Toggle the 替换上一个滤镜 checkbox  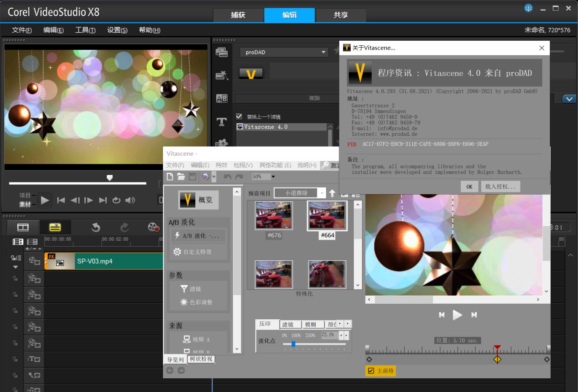tap(239, 116)
